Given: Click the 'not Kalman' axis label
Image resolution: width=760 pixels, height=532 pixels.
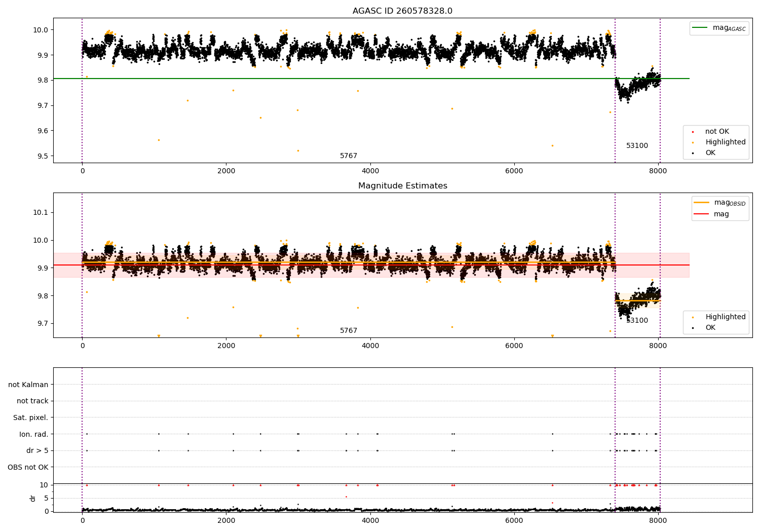Looking at the screenshot, I should pyautogui.click(x=28, y=385).
